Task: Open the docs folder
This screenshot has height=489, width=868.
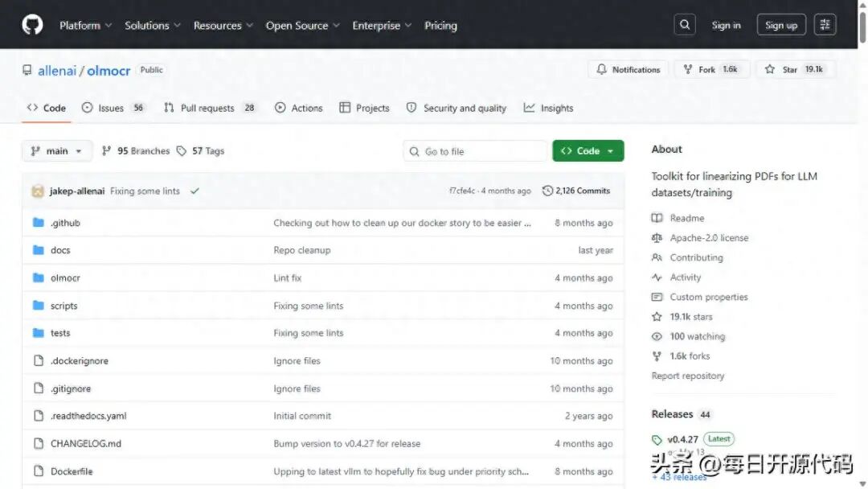Action: click(60, 250)
